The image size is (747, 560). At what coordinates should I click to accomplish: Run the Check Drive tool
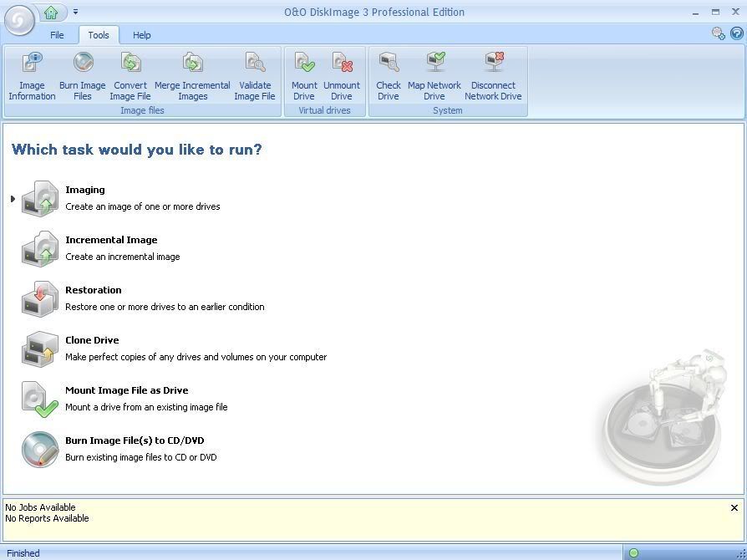pos(389,76)
